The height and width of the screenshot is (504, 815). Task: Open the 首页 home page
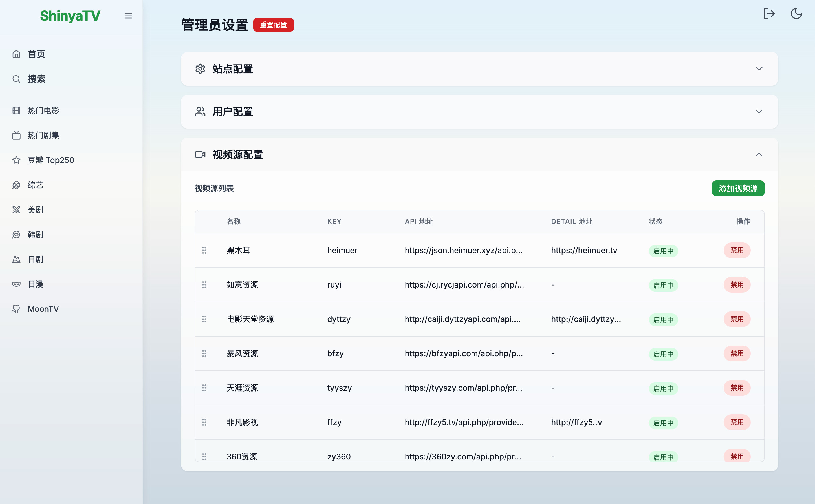71,54
